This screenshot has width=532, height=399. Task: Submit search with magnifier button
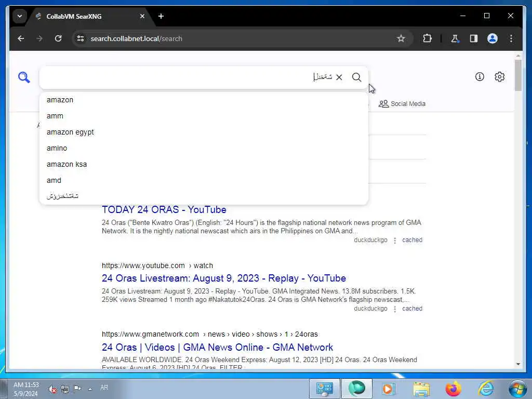tap(356, 77)
